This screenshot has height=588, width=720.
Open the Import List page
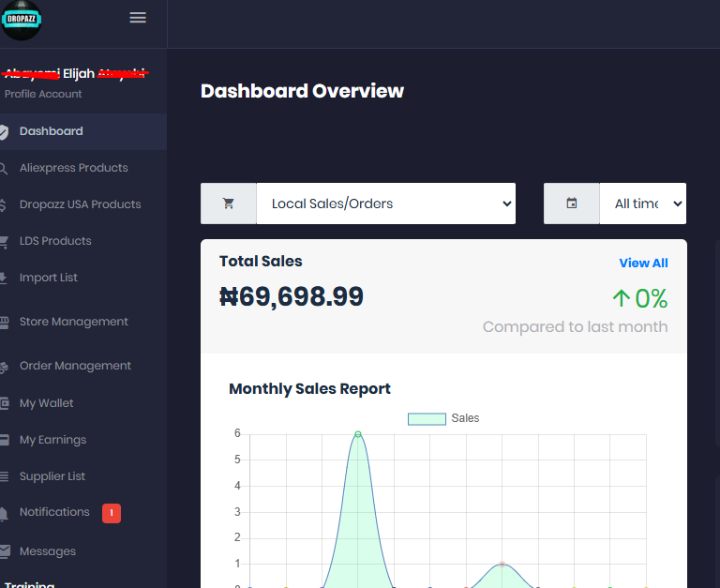pyautogui.click(x=49, y=278)
